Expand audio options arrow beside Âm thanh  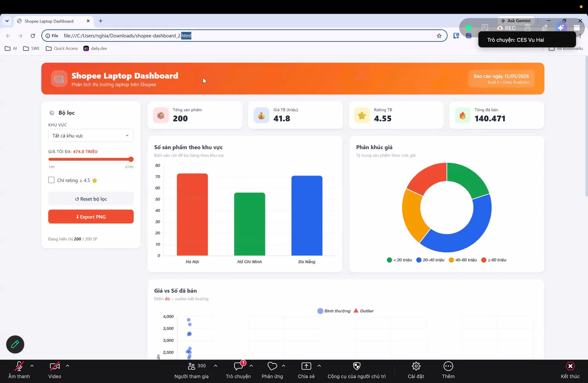(32, 366)
